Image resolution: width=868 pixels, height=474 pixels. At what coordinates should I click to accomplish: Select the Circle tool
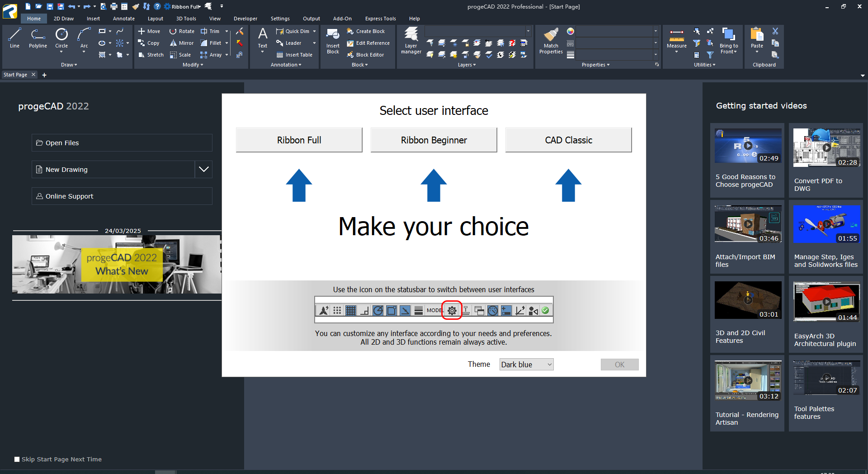(61, 38)
